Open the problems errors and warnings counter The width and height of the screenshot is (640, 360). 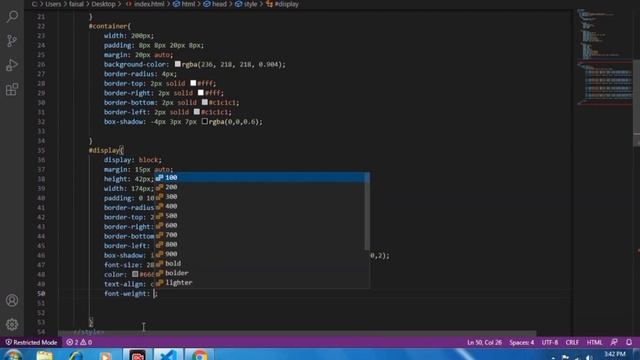pos(79,342)
